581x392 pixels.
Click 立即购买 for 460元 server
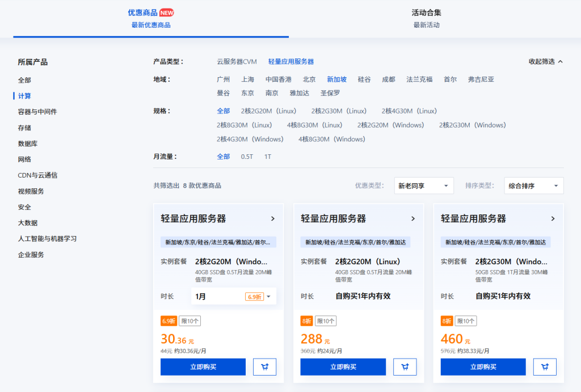point(483,367)
